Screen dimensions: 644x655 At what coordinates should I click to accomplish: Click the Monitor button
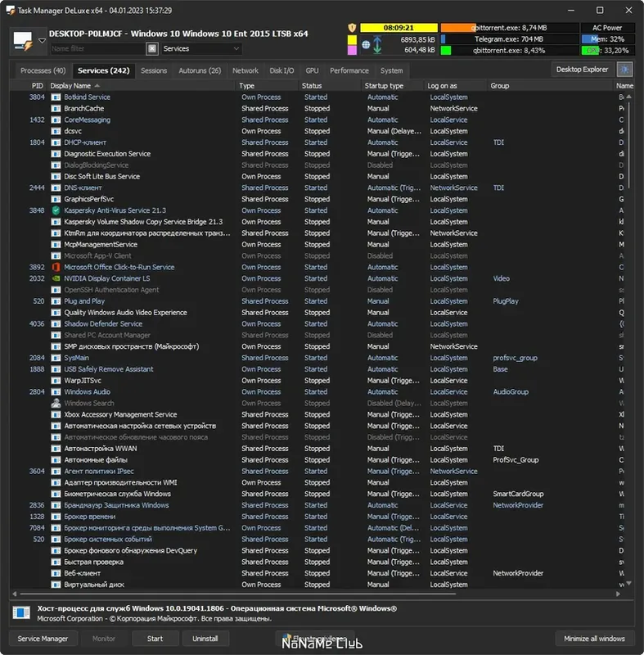(x=103, y=639)
